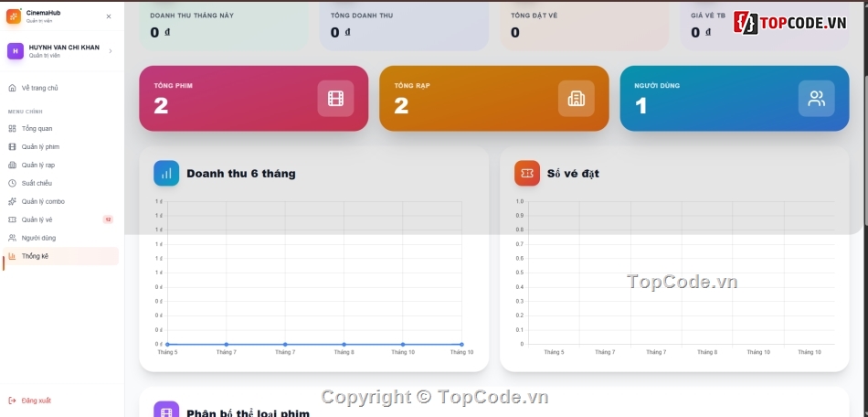The image size is (868, 417).
Task: Open Quản lý phim menu item
Action: (60, 146)
